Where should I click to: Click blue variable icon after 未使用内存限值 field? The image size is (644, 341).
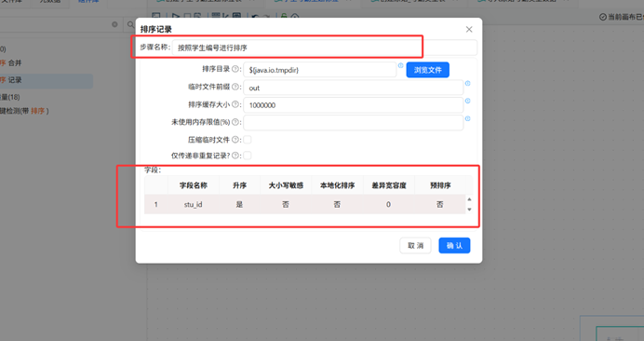(467, 118)
